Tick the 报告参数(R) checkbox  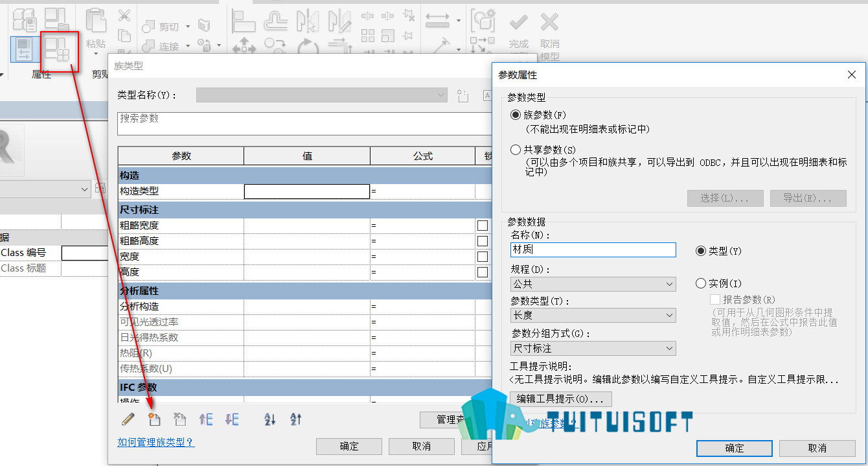pos(715,299)
